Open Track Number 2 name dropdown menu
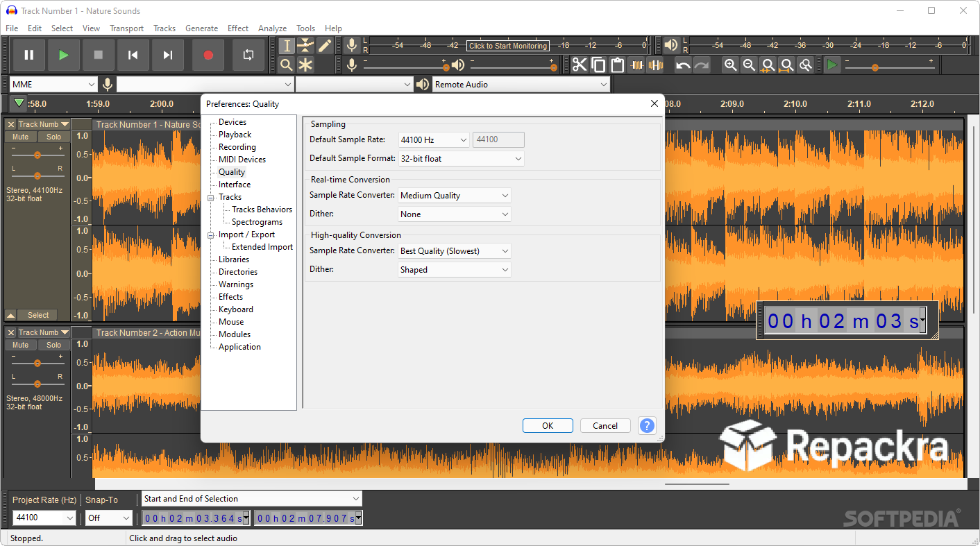This screenshot has height=546, width=980. click(x=44, y=333)
